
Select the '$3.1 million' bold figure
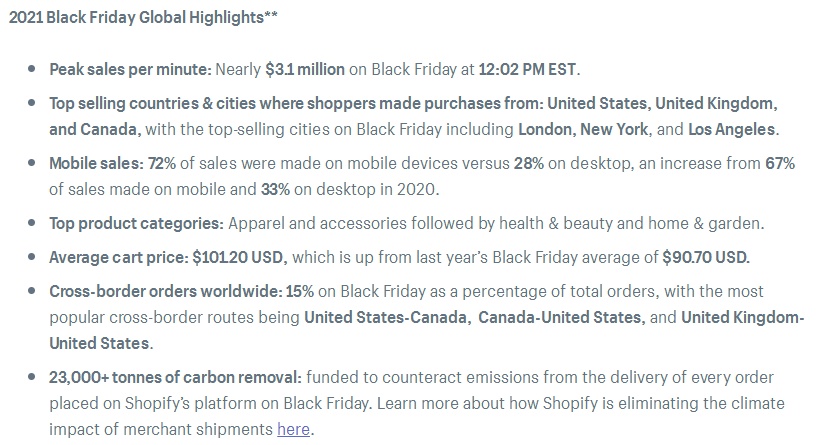[x=305, y=69]
